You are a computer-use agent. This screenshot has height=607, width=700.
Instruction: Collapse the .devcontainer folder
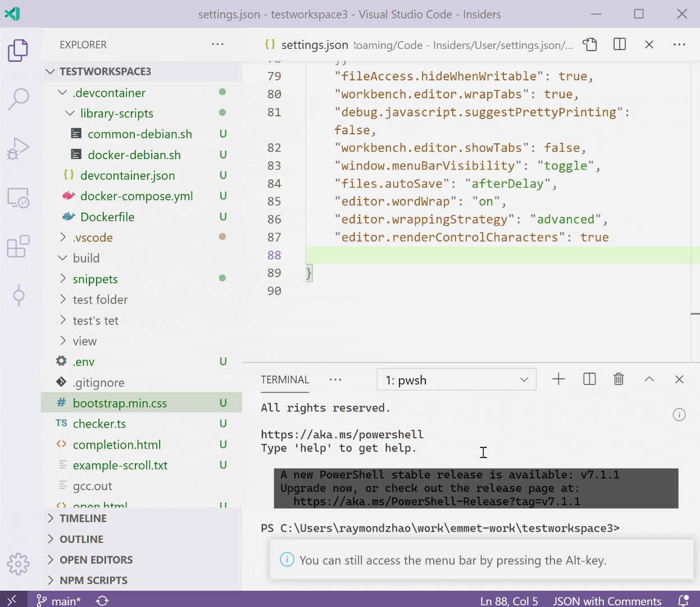point(142,93)
